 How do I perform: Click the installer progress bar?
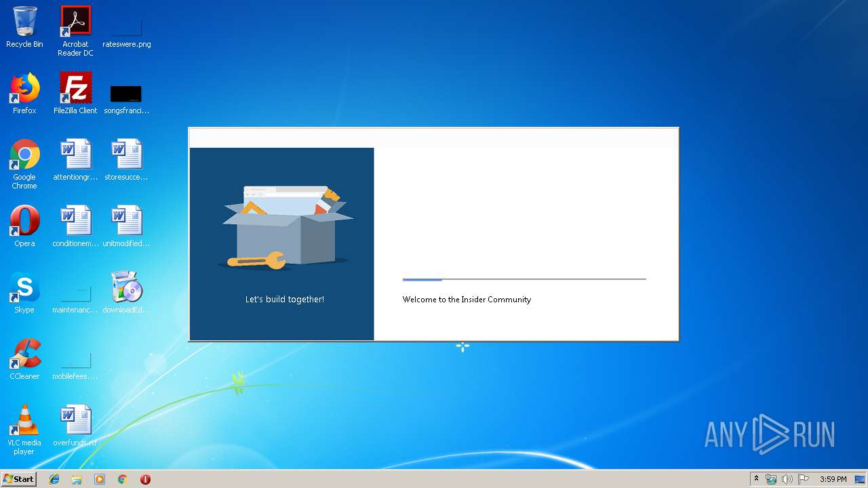pos(524,279)
